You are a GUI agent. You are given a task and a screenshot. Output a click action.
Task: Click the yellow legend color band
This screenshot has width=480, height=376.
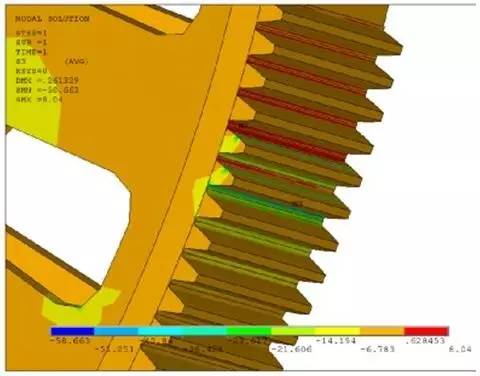pos(338,331)
